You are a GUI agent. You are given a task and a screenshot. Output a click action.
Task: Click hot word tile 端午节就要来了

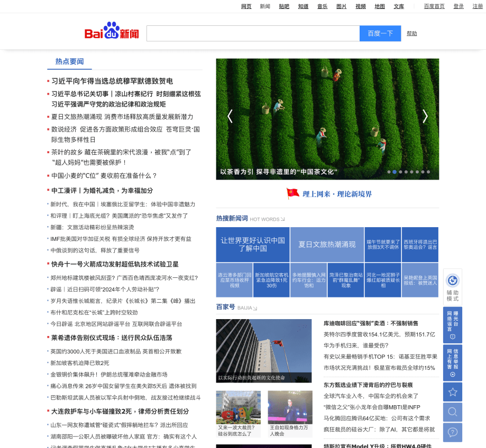(x=383, y=245)
